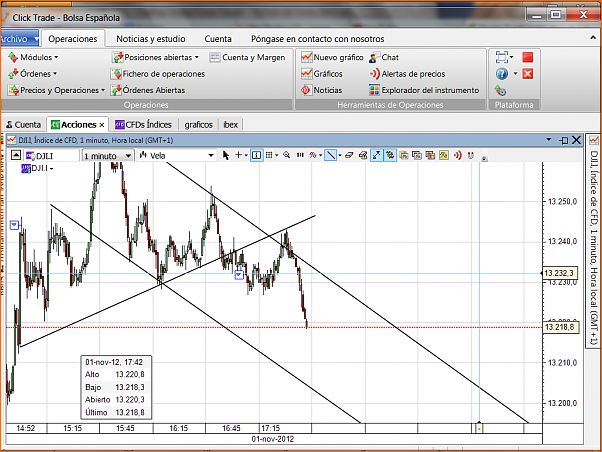Open the dropdown arrow next to the line tool

coord(340,156)
